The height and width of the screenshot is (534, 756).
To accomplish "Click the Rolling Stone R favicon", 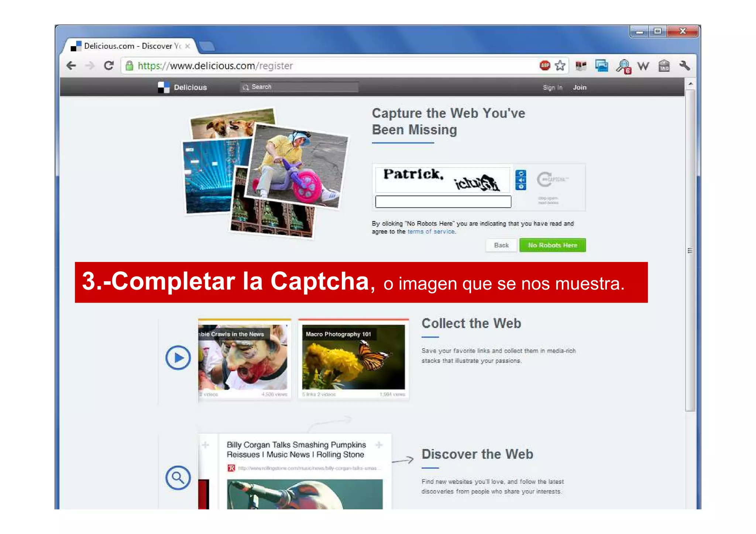I will [231, 468].
